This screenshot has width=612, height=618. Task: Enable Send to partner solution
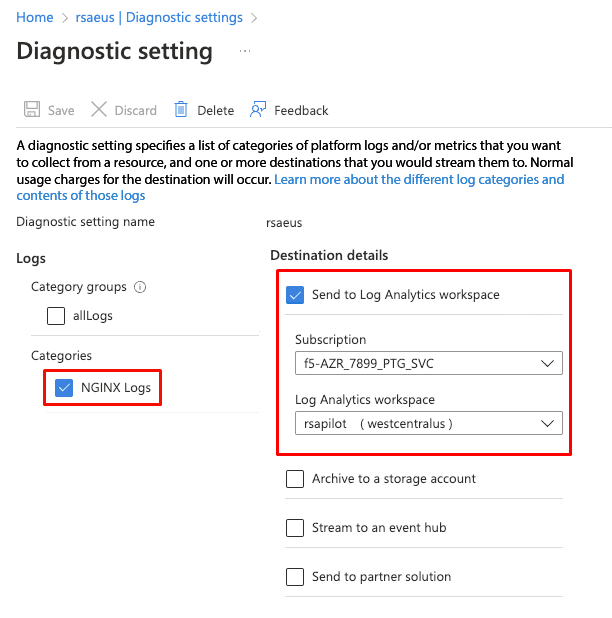pos(295,577)
